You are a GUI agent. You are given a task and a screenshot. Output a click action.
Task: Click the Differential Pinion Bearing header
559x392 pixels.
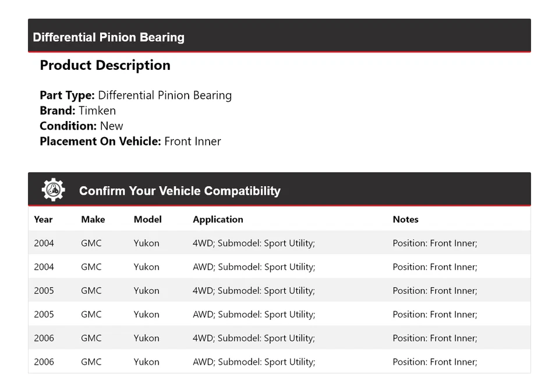[x=109, y=37]
